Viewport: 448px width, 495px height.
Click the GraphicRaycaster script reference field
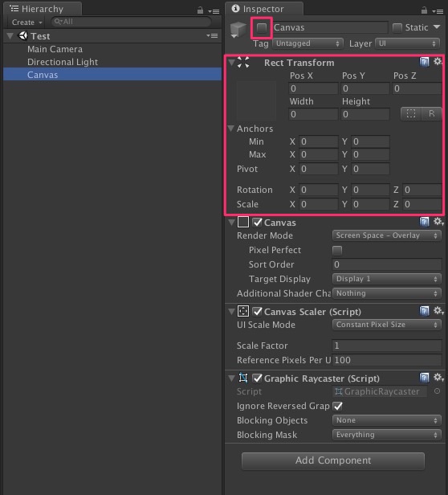pyautogui.click(x=380, y=391)
